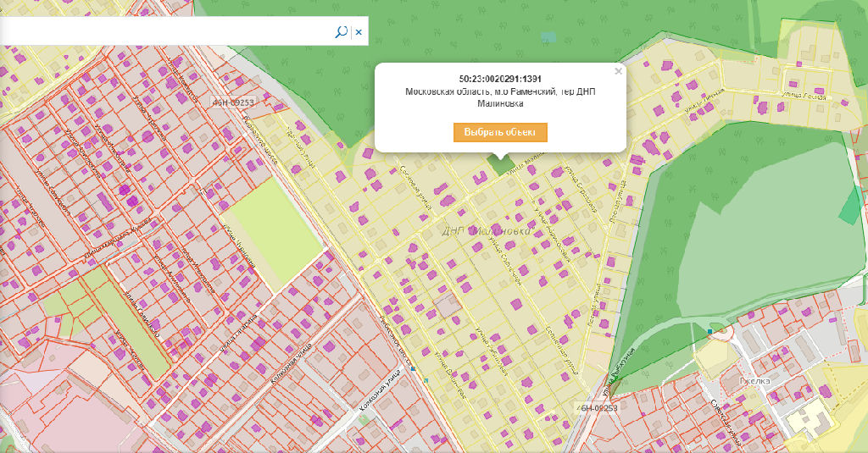Click the 46Н-09253 road label at map bottom

(596, 407)
